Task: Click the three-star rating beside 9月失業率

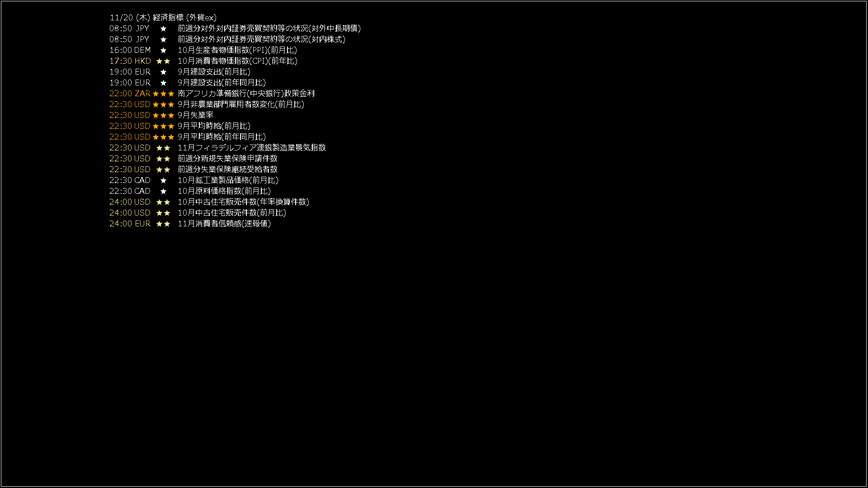Action: 163,115
